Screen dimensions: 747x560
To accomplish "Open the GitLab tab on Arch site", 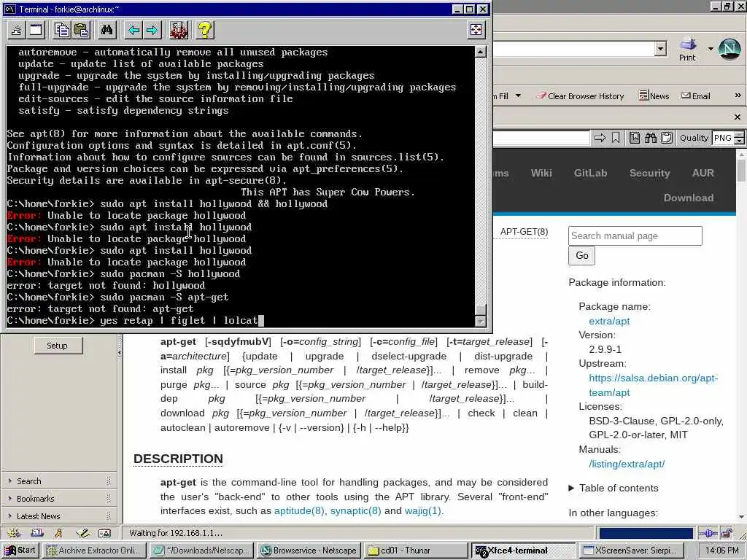I will click(590, 173).
